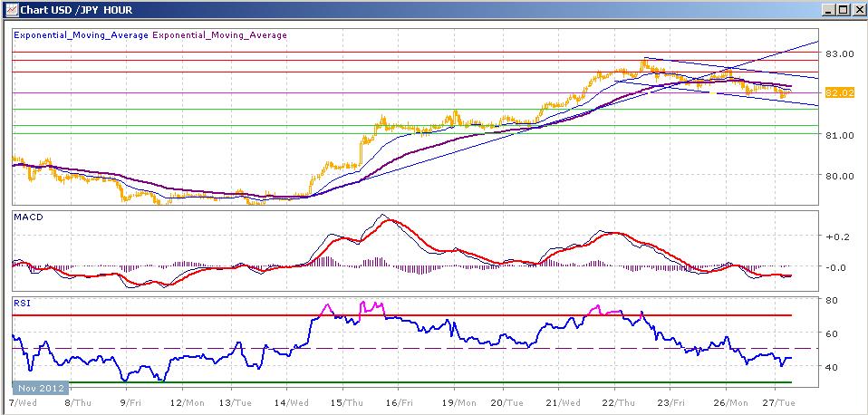Screen dimensions: 868x415
Task: Select the purple second Exponential_Moving_Average label
Action: pos(220,35)
